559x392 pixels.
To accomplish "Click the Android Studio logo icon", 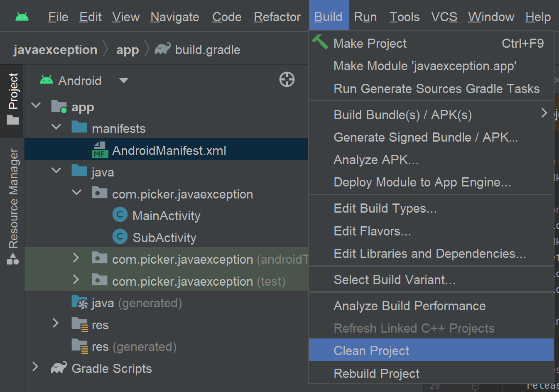I will coord(22,17).
